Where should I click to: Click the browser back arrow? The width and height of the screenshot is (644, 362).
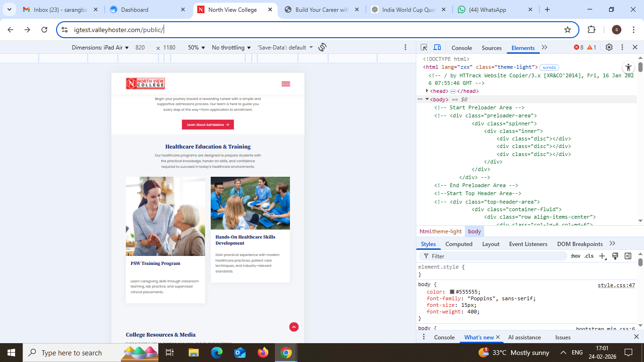point(10,30)
